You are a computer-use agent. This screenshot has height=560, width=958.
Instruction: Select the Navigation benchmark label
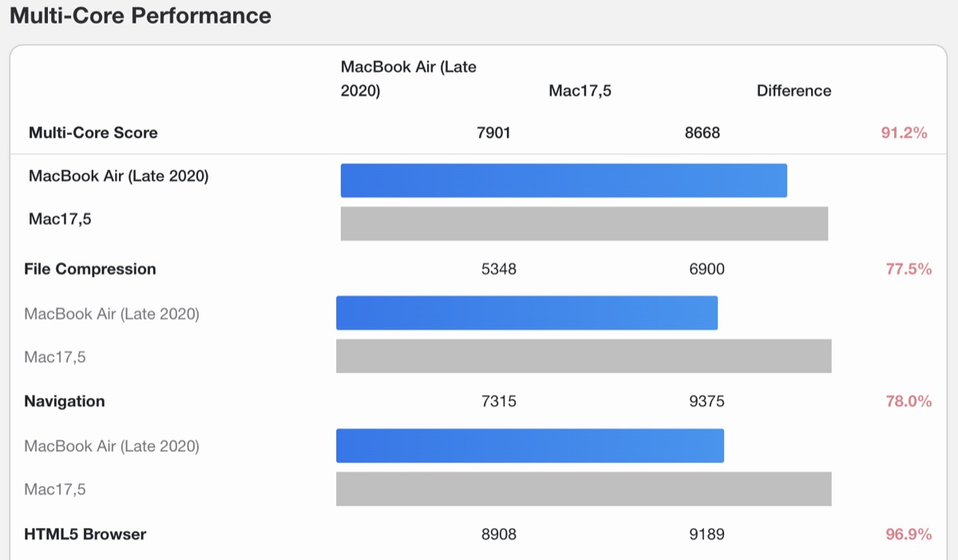click(x=65, y=401)
